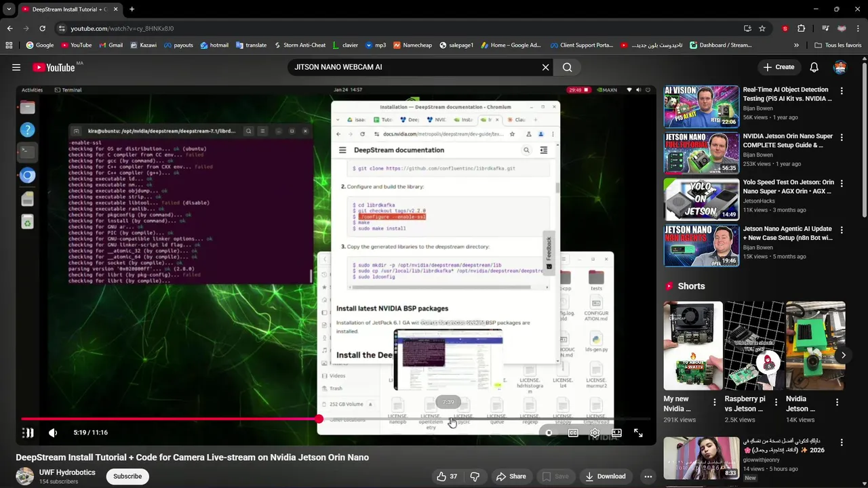Viewport: 868px width, 488px height.
Task: Open YouTube notifications bell
Action: (x=814, y=67)
